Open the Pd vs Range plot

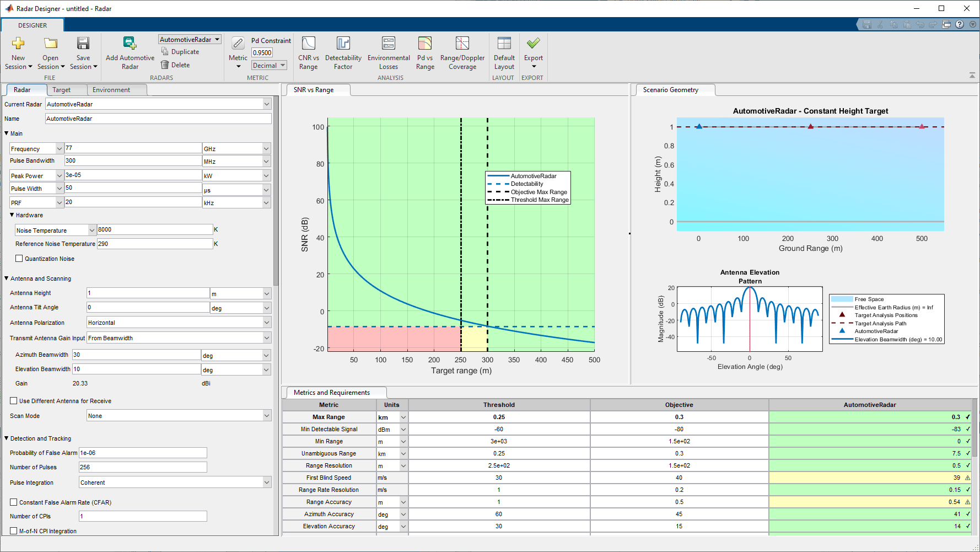(x=424, y=52)
